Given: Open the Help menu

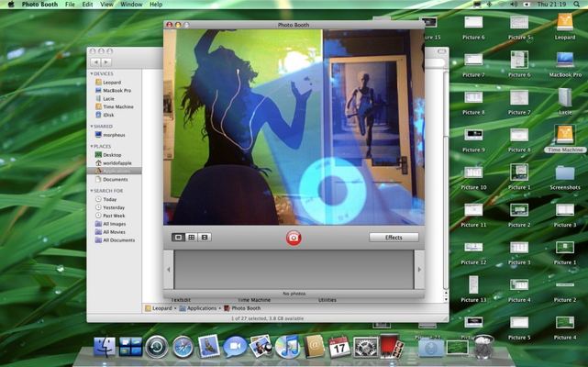Looking at the screenshot, I should click(x=156, y=5).
